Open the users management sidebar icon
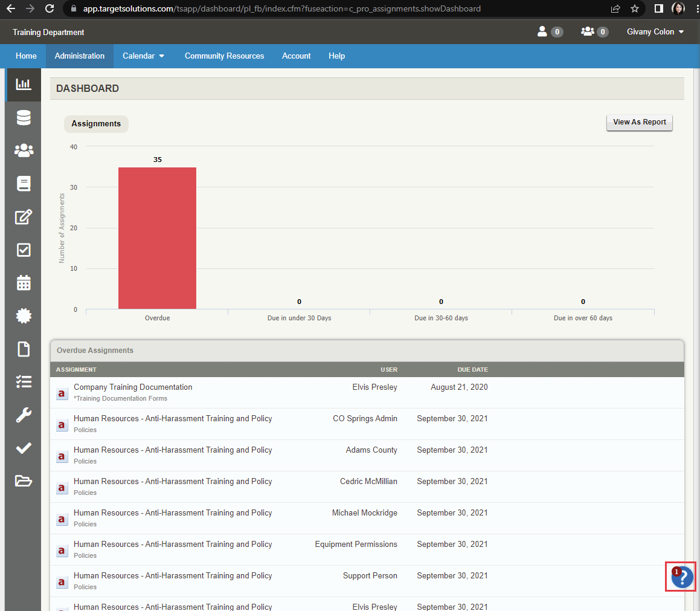The image size is (700, 611). point(23,150)
